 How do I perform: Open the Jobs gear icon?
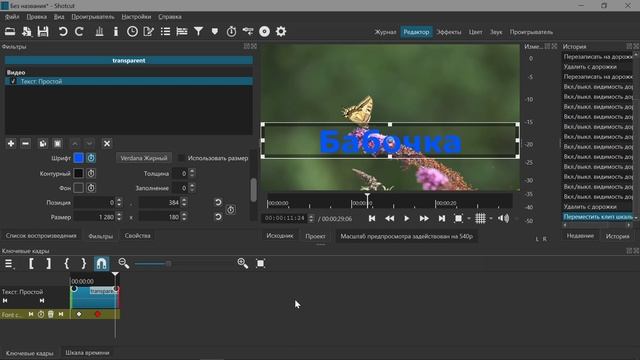pos(281,31)
